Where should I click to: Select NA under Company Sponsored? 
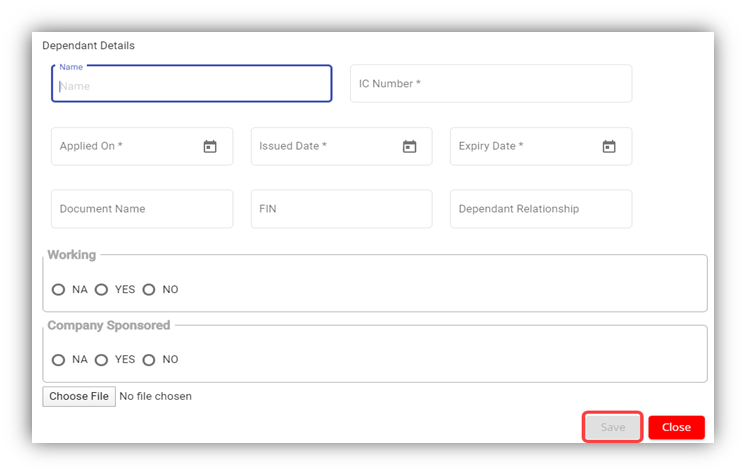coord(59,360)
